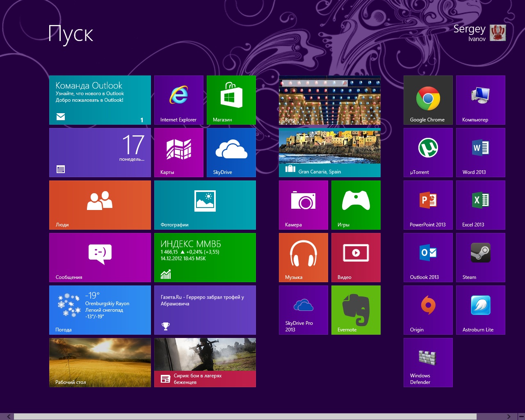Screen dimensions: 525x420
Task: Launch µTorrent
Action: [x=428, y=153]
